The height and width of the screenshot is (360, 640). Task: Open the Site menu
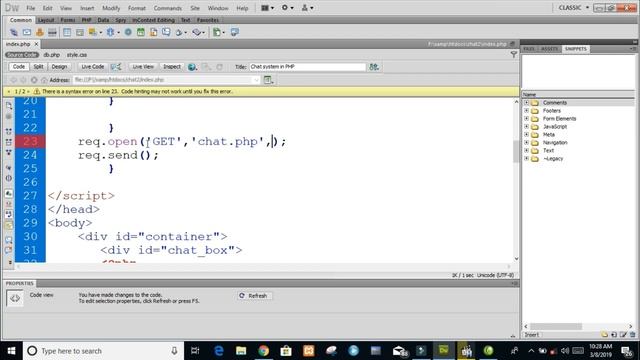click(195, 8)
